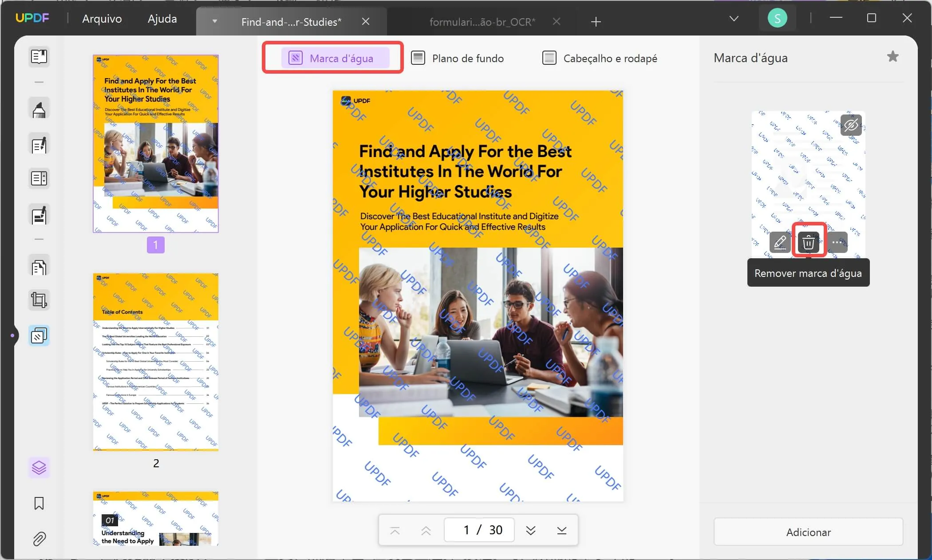Switch to the Marca d'água tab
The width and height of the screenshot is (932, 560).
coord(332,58)
